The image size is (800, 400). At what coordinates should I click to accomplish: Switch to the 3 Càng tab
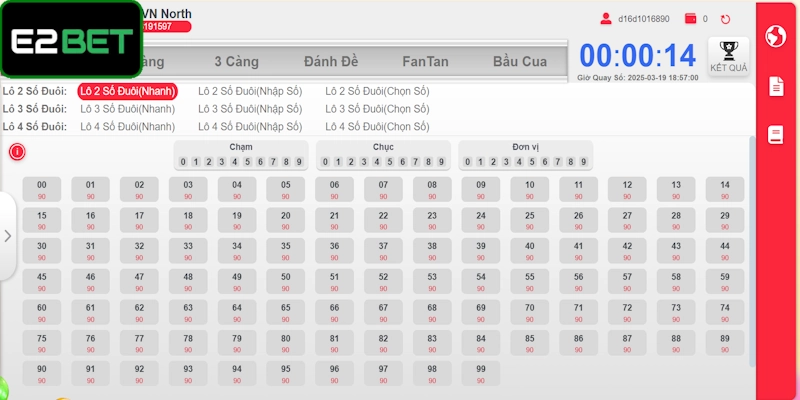[236, 62]
